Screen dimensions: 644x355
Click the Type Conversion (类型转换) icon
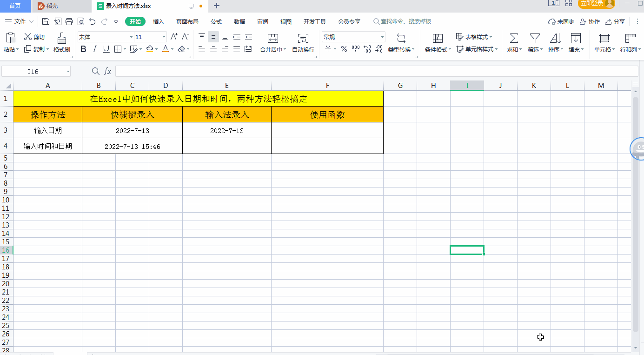point(401,38)
